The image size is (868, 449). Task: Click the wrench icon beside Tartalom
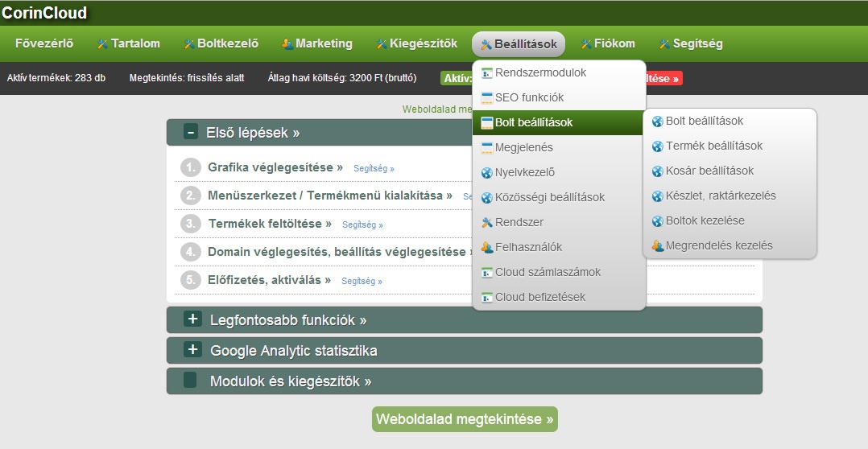coord(102,43)
